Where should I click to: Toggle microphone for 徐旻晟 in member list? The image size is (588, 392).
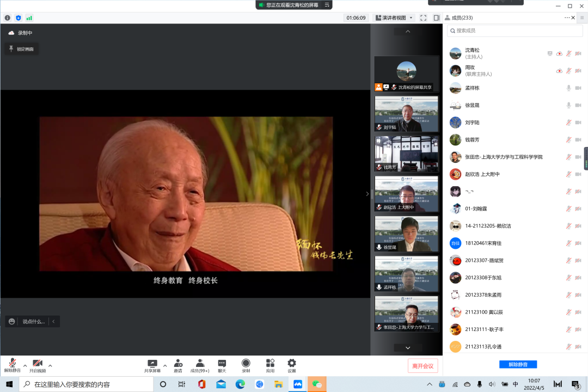[568, 106]
